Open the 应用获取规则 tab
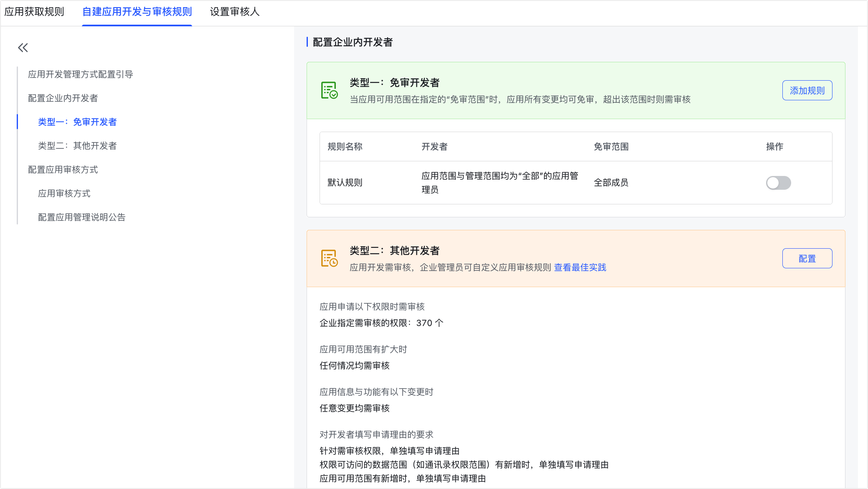The height and width of the screenshot is (489, 868). click(x=34, y=12)
